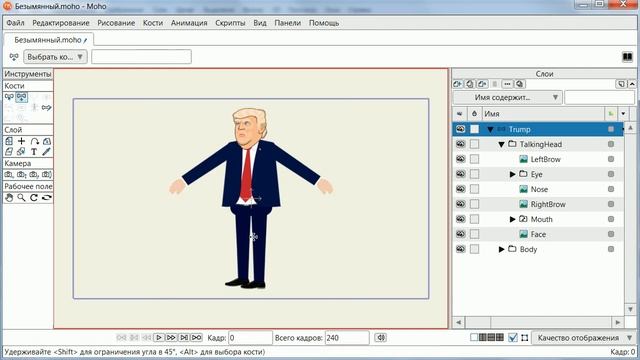Open the Вид menu
This screenshot has height=360, width=640.
coord(260,23)
